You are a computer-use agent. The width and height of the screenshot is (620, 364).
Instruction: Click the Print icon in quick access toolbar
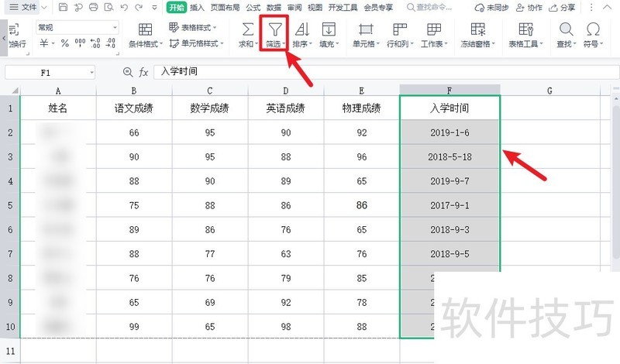93,7
